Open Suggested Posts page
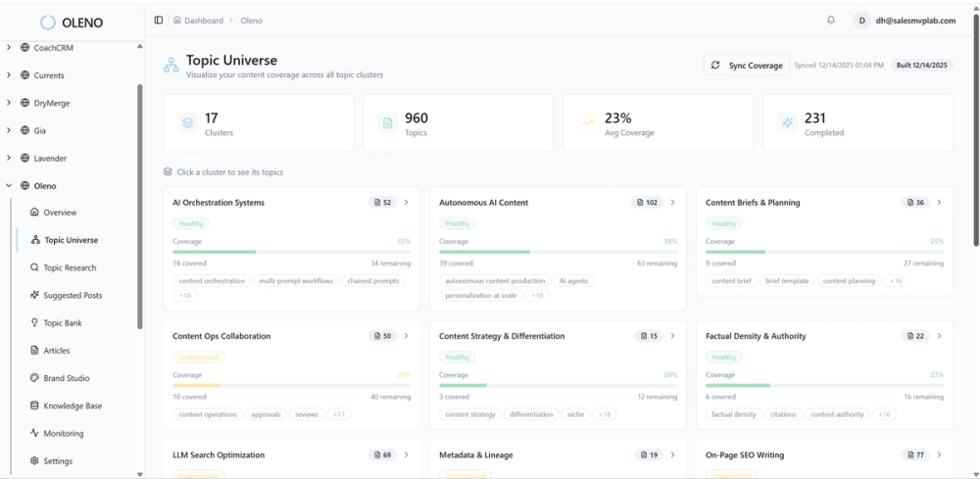This screenshot has width=980, height=479. (73, 295)
